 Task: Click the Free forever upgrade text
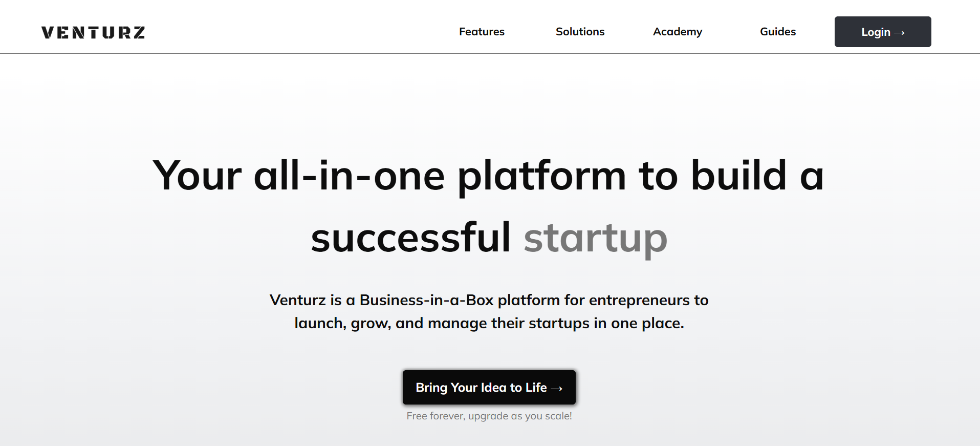click(489, 415)
